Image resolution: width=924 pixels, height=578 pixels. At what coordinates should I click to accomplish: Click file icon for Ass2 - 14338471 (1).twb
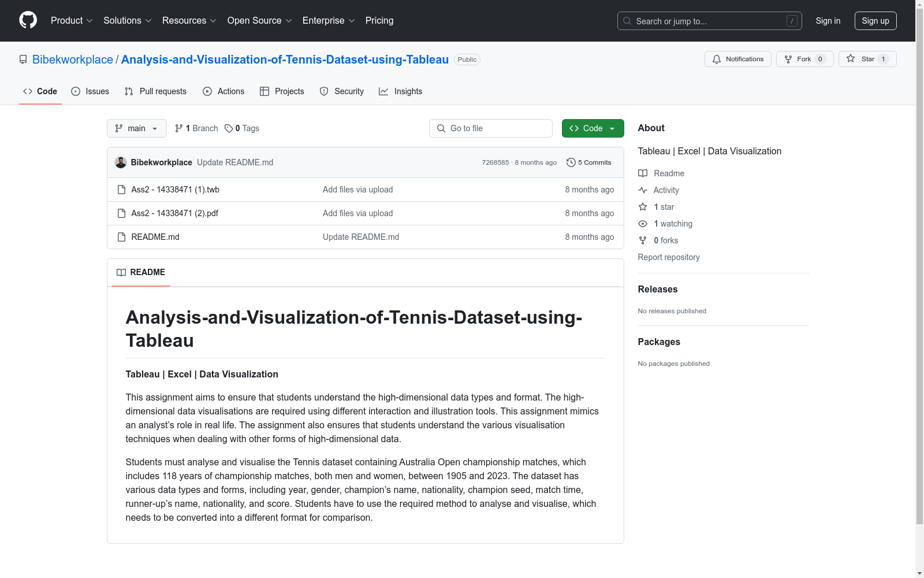point(121,190)
